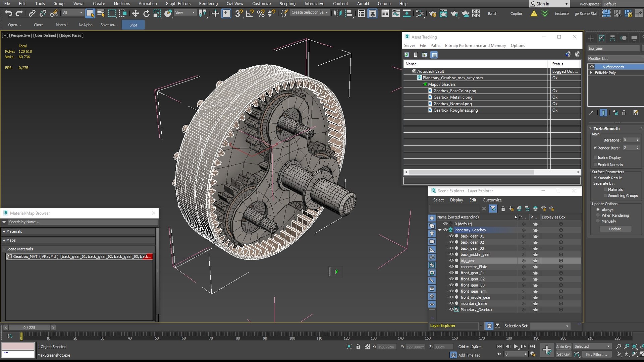The image size is (644, 362).
Task: Activate the Select and Rotate tool
Action: 146,13
